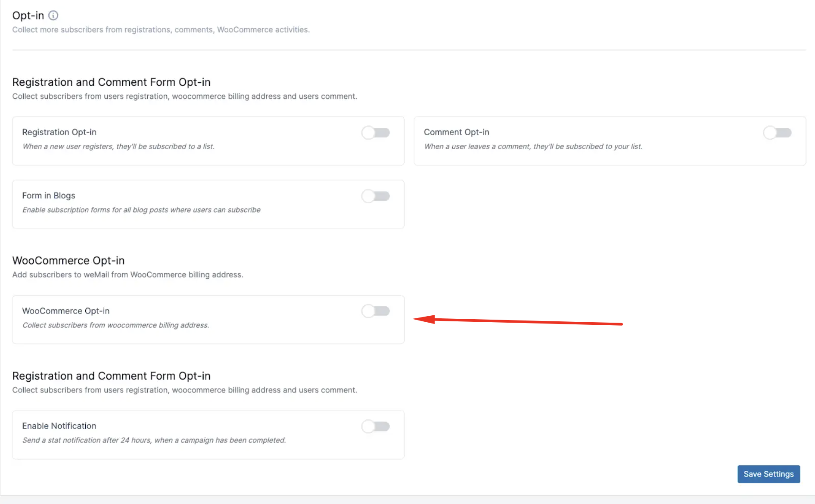Click the info icon beside Opt-in heading
Viewport: 815px width, 504px height.
[x=53, y=16]
